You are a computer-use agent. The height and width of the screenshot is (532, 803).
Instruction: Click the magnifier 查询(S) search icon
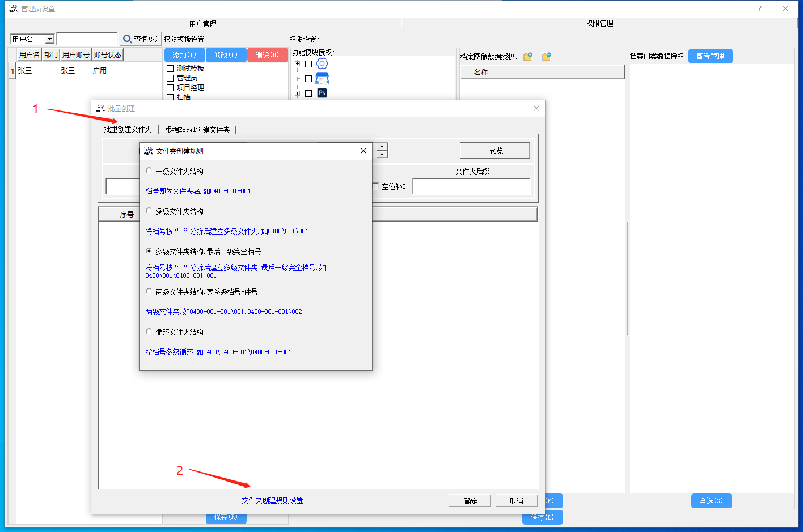point(128,39)
